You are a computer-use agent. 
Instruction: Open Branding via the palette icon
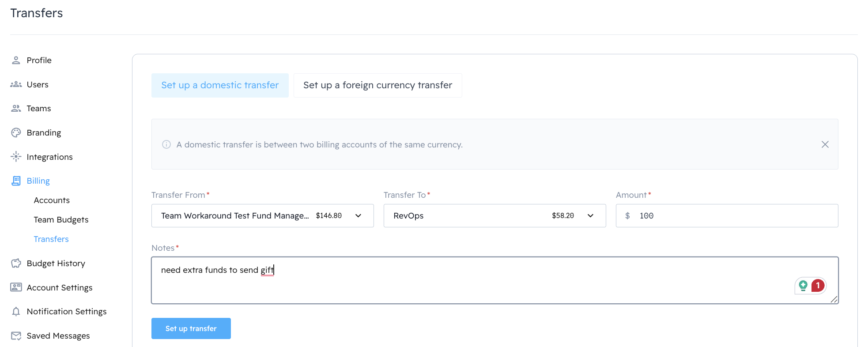click(16, 133)
